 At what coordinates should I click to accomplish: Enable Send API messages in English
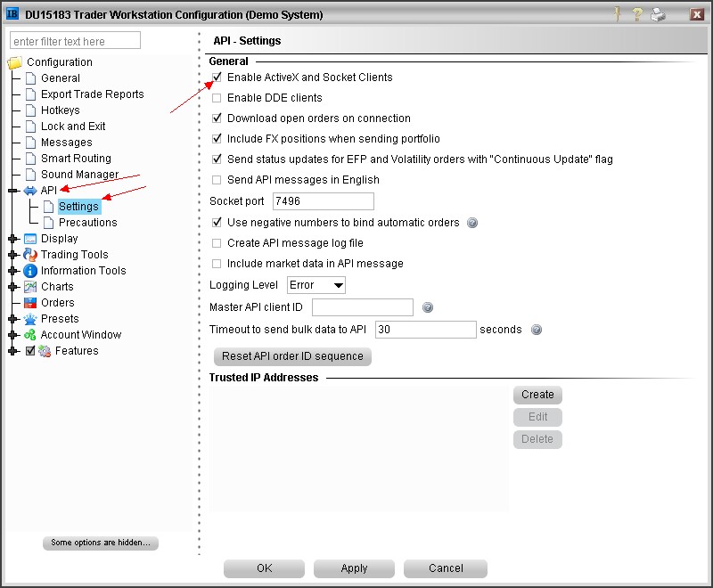click(x=217, y=180)
